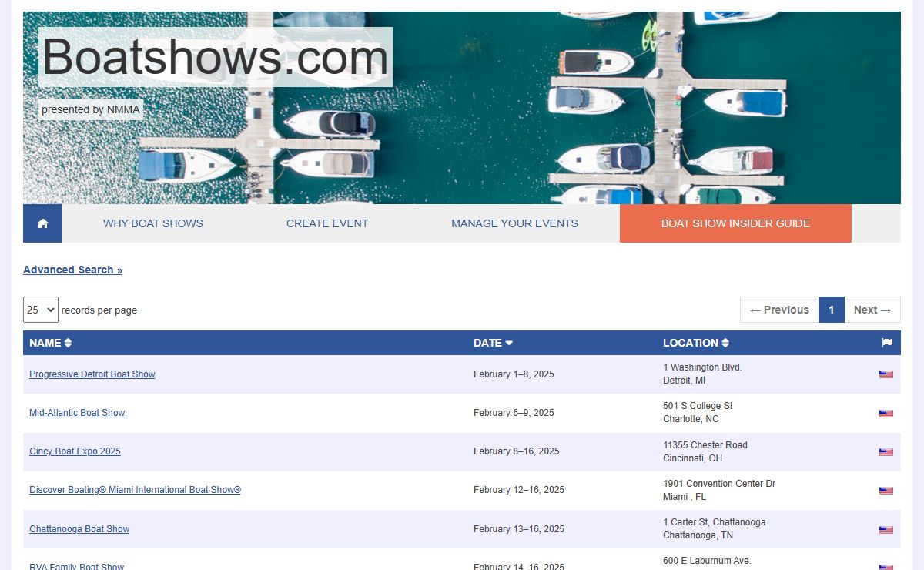This screenshot has height=570, width=924.
Task: Open Discover Boating Miami International Boat Show
Action: tap(135, 490)
